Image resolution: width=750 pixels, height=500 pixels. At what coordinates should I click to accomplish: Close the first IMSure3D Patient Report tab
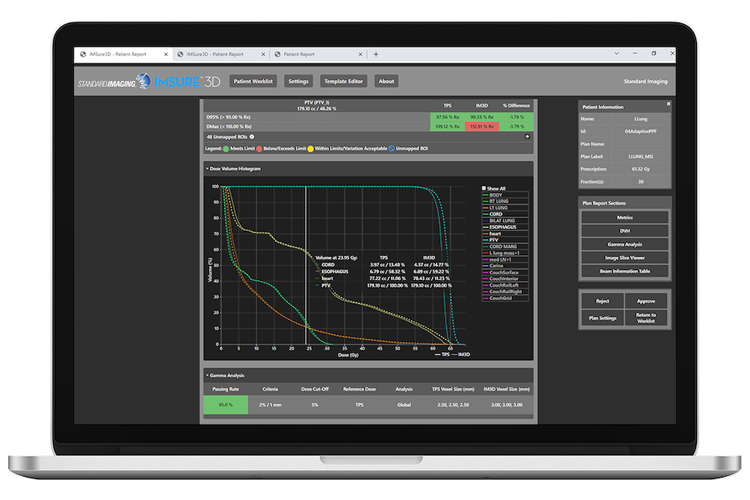(166, 55)
